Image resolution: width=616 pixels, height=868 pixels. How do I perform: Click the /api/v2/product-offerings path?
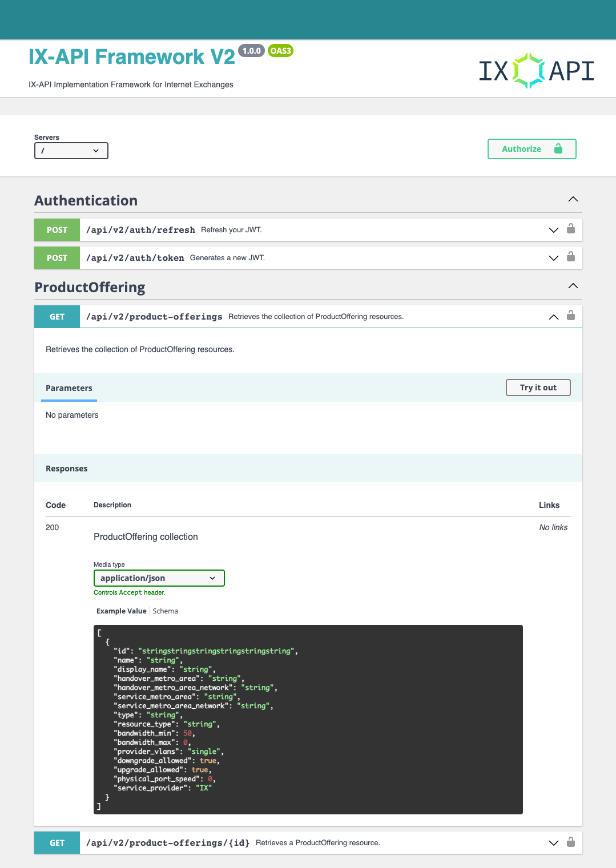point(154,317)
